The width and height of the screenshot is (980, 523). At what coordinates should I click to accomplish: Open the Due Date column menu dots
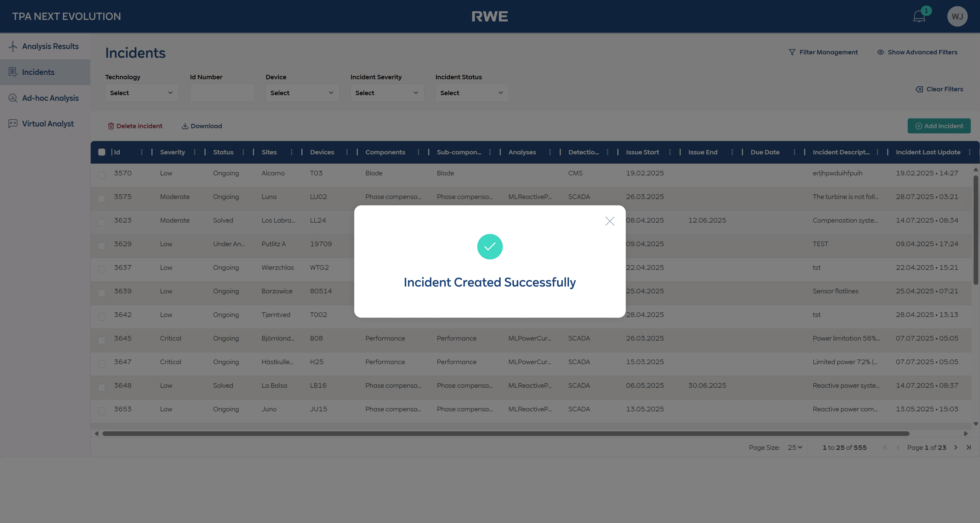(794, 152)
